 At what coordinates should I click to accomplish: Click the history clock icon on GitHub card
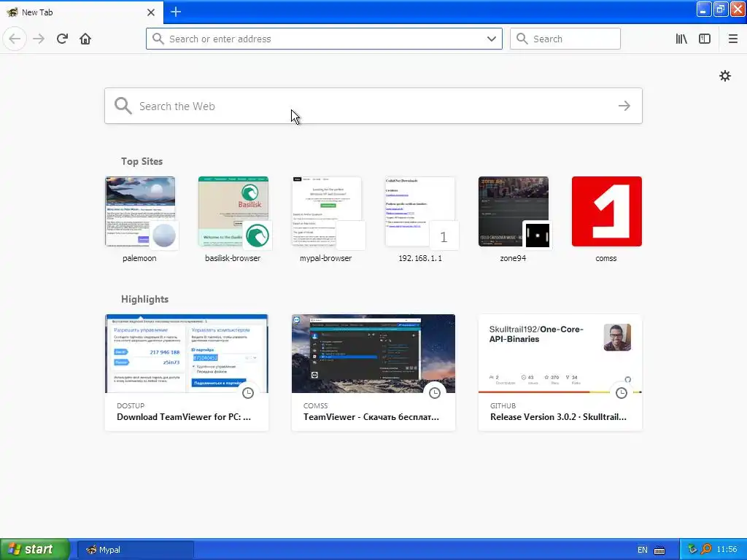(x=622, y=393)
